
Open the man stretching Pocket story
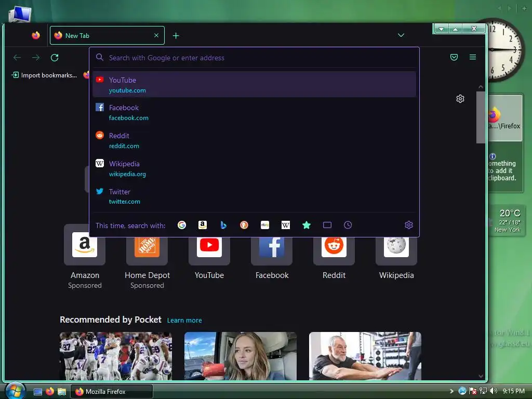[365, 356]
